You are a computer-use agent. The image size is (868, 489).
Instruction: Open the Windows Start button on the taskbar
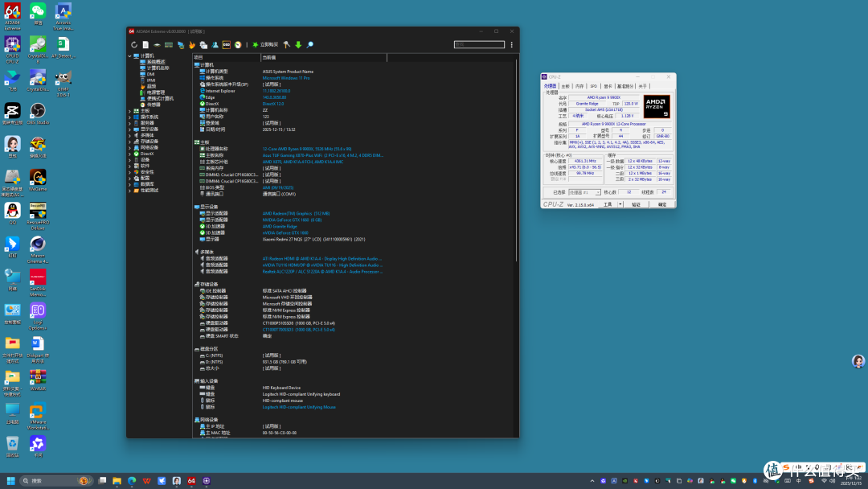(10, 481)
